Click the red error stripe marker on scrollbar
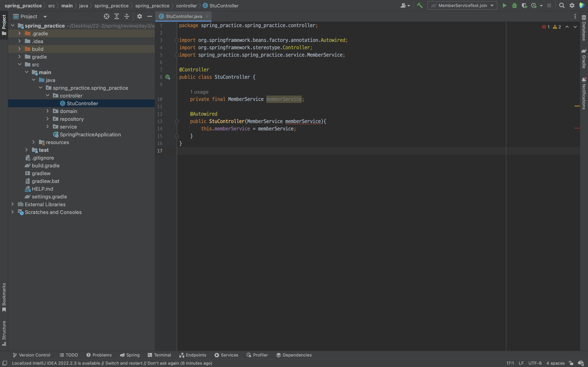This screenshot has width=588, height=367. (577, 128)
